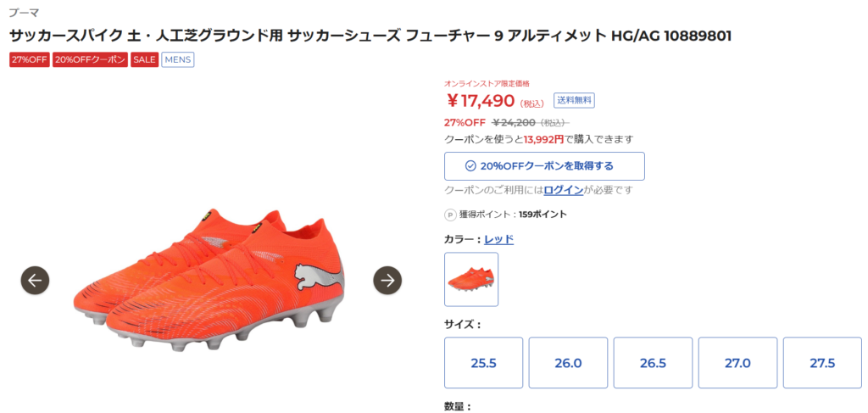Select size 25.5
868x413 pixels.
click(x=483, y=363)
